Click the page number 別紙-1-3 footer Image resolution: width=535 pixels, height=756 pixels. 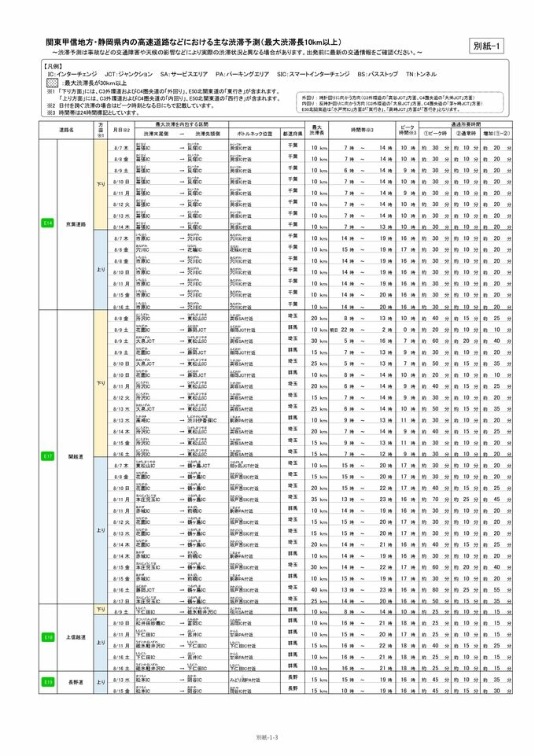click(x=267, y=737)
